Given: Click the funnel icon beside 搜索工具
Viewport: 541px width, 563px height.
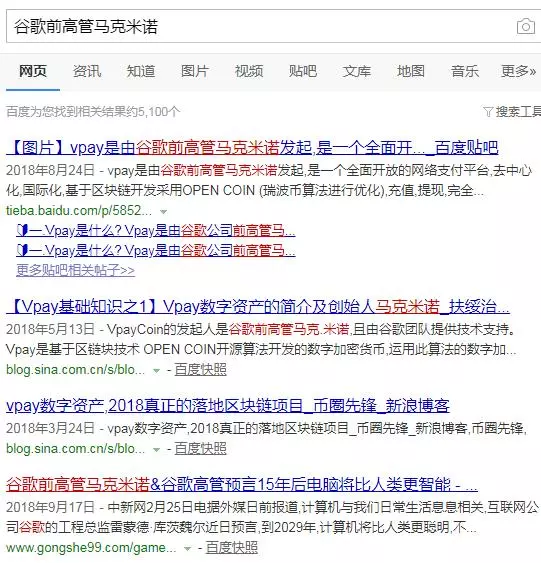Looking at the screenshot, I should [488, 112].
